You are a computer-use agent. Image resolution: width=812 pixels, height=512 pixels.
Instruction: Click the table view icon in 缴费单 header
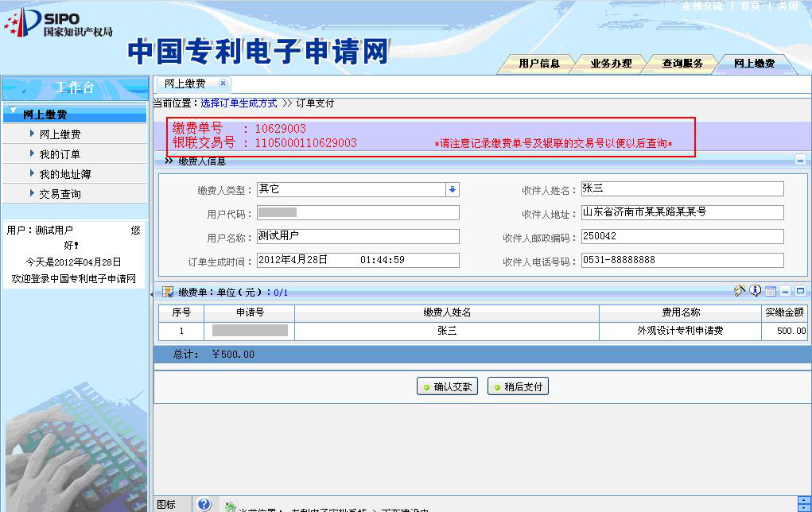[771, 292]
